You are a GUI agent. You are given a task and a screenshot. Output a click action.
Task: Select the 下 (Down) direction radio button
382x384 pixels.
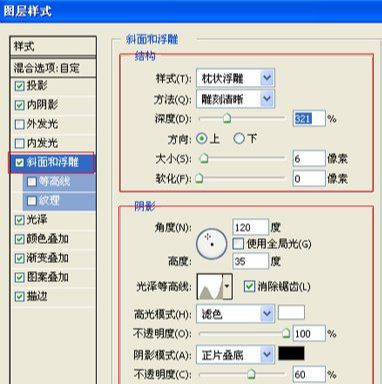pos(239,138)
